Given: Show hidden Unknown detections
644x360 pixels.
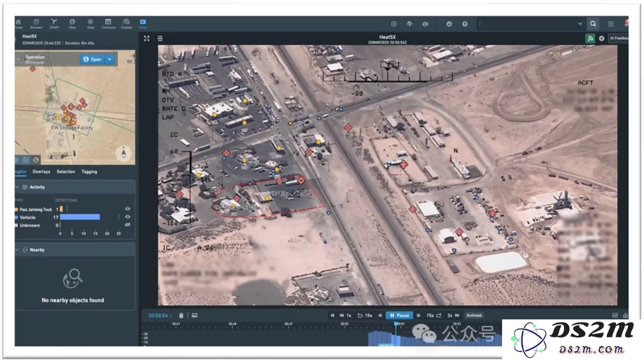Looking at the screenshot, I should [x=128, y=224].
